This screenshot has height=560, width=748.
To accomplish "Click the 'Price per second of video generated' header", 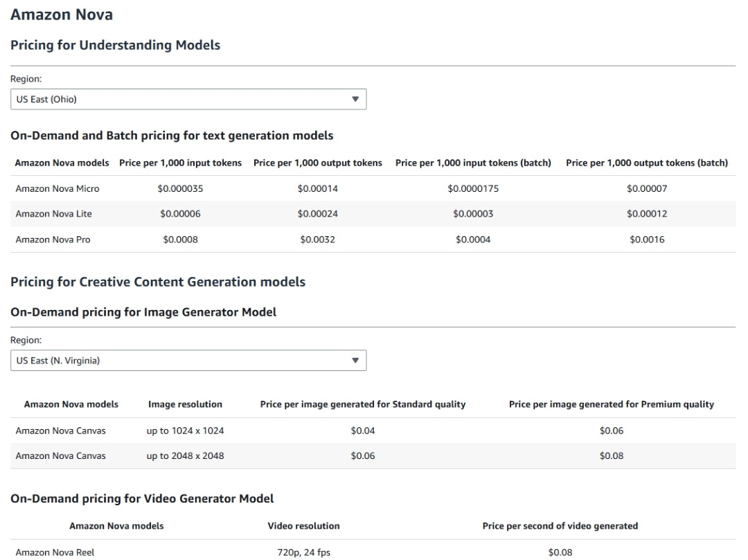I will click(560, 526).
